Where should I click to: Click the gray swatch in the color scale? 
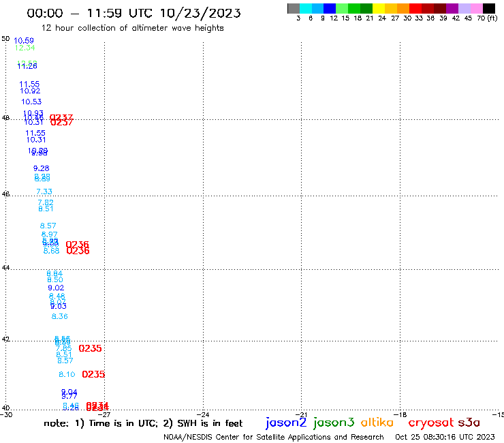coord(294,8)
